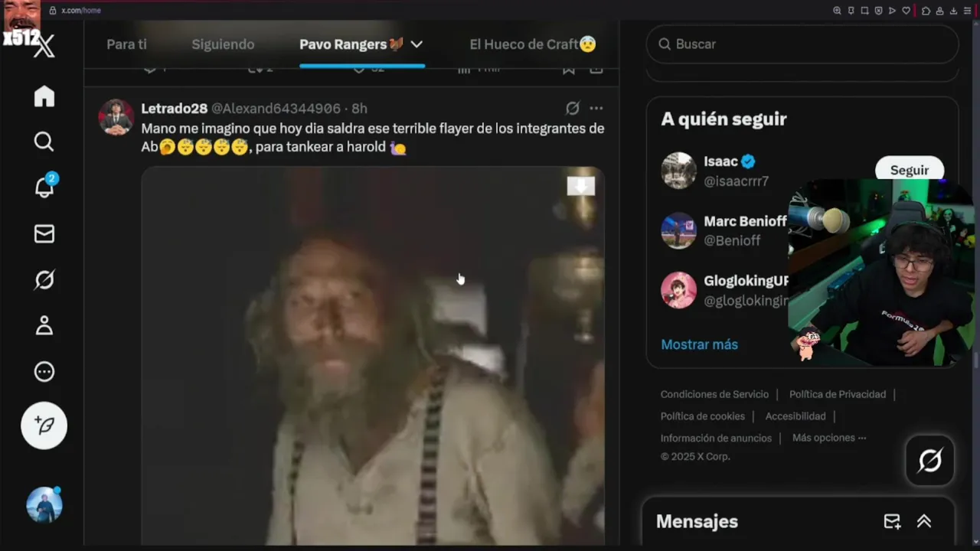Image resolution: width=980 pixels, height=551 pixels.
Task: Go to Home in the sidebar
Action: [44, 96]
